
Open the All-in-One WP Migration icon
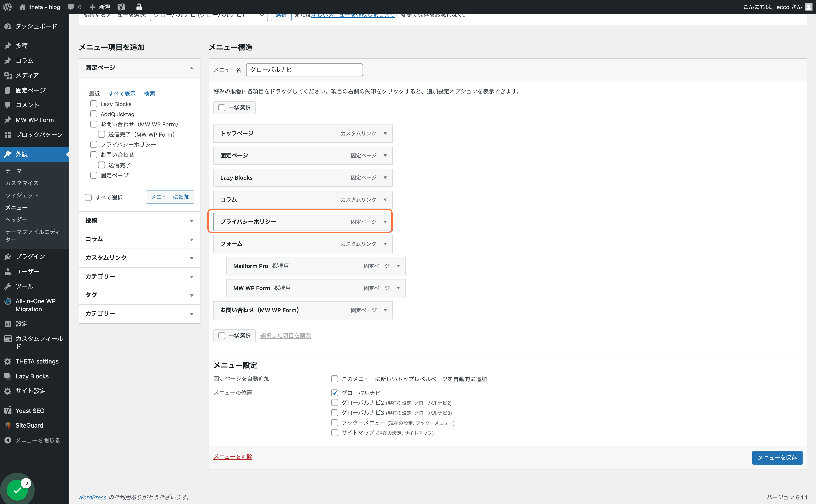(8, 301)
